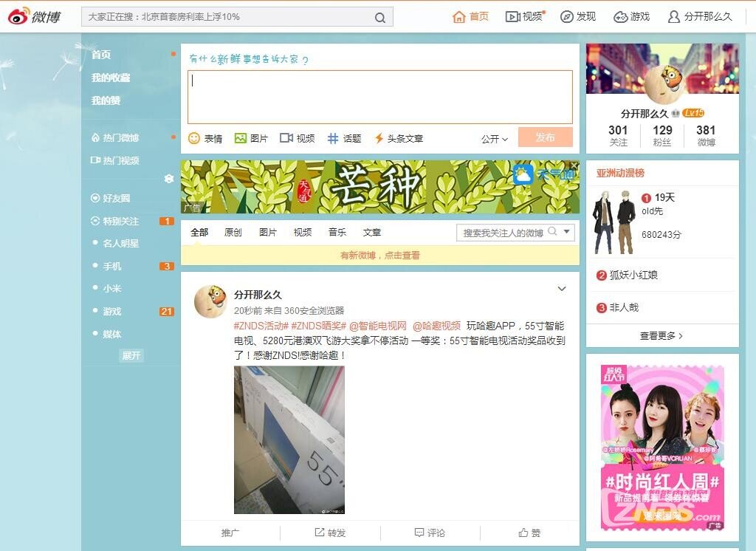Switch to the 视频 feed tab
Image resolution: width=756 pixels, height=551 pixels.
pos(303,233)
